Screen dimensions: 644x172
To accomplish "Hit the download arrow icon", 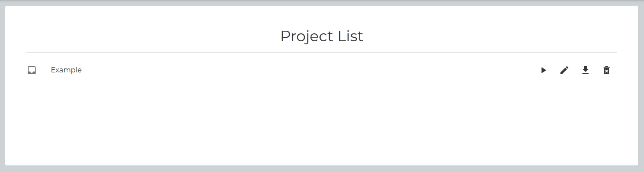I will (x=585, y=70).
